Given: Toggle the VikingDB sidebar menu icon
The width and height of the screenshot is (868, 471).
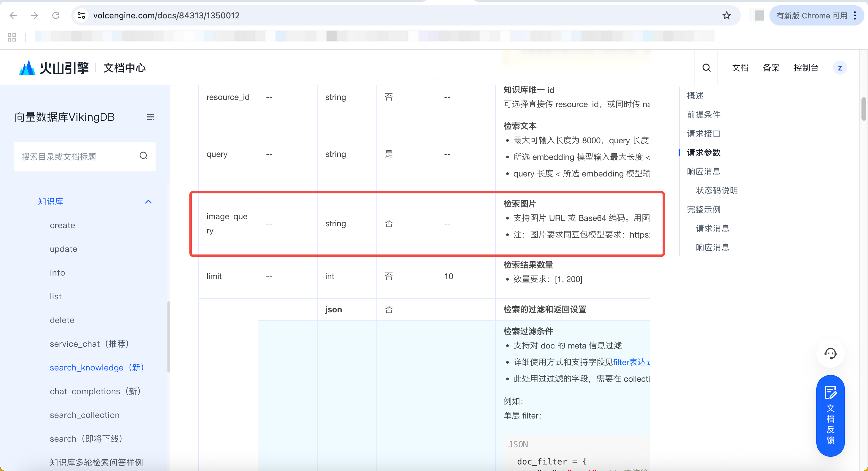Looking at the screenshot, I should point(151,117).
